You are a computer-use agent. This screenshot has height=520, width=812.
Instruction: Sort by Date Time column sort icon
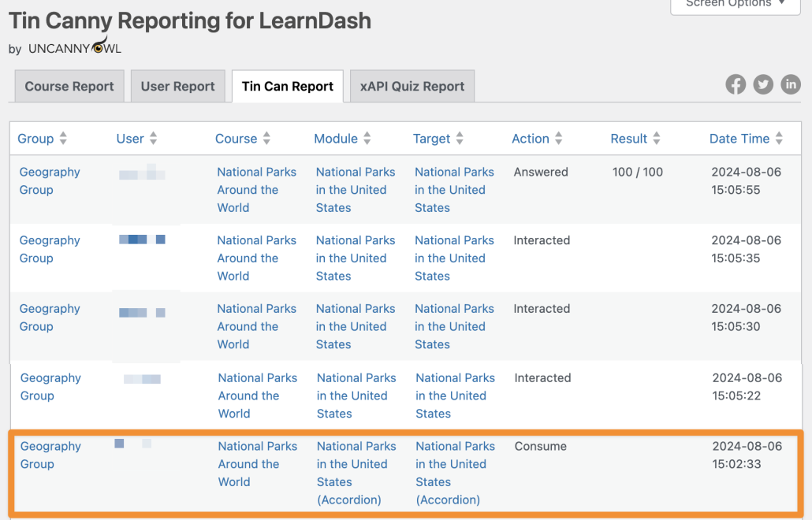(779, 139)
